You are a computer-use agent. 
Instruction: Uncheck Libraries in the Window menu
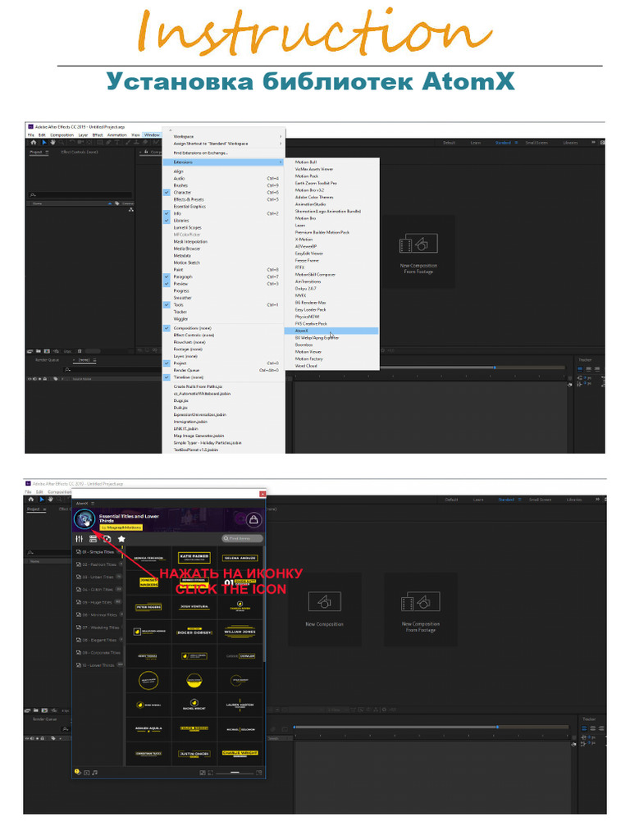224,221
